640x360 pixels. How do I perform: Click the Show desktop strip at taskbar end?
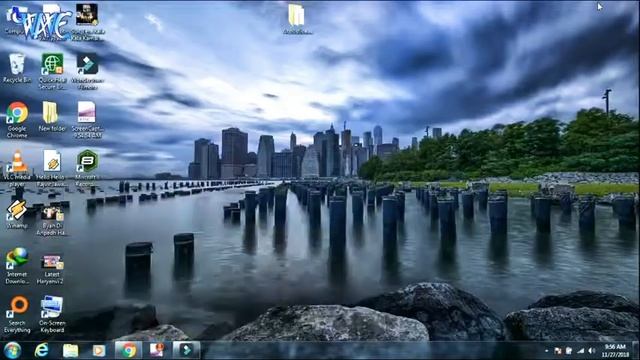[636, 351]
